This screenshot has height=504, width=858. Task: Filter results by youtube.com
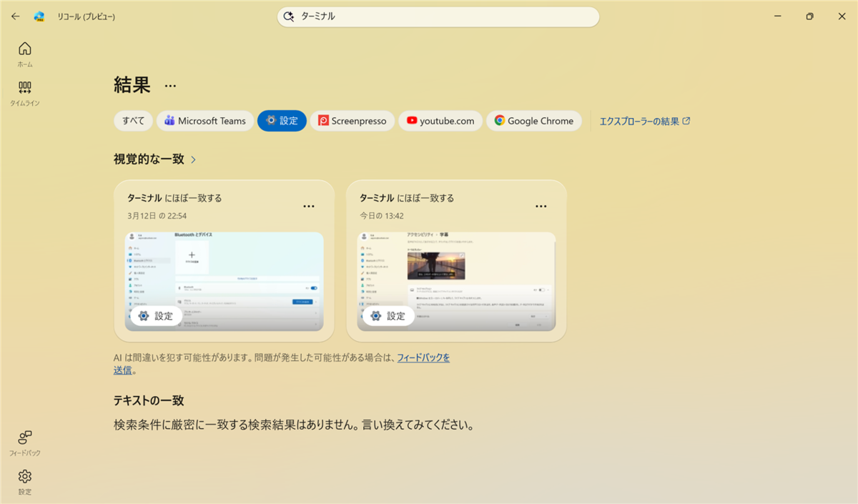pos(440,121)
